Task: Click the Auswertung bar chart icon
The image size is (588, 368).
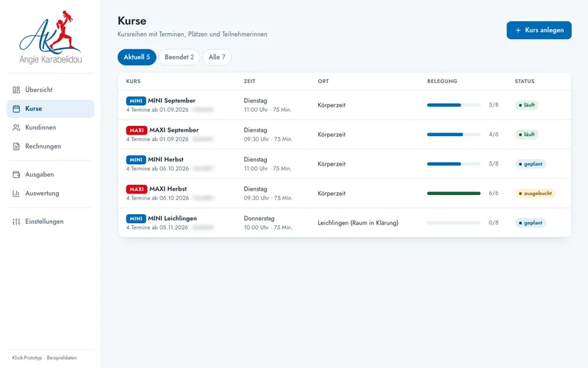Action: click(x=16, y=193)
